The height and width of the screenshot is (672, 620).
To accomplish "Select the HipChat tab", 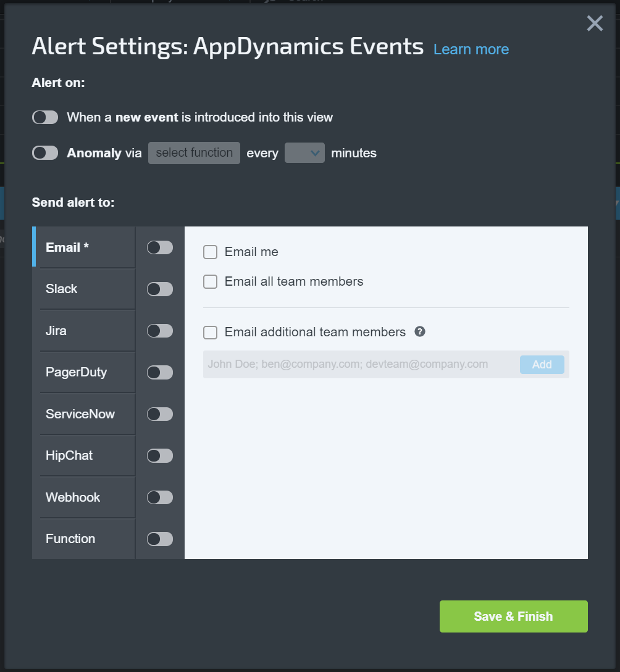I will tap(88, 455).
